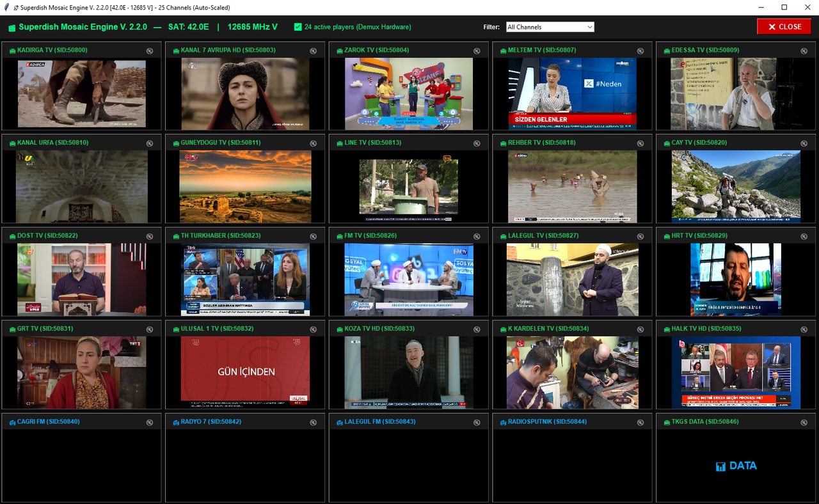
Task: Toggle mute on RADIOSPUTNIK tile
Action: (x=640, y=422)
